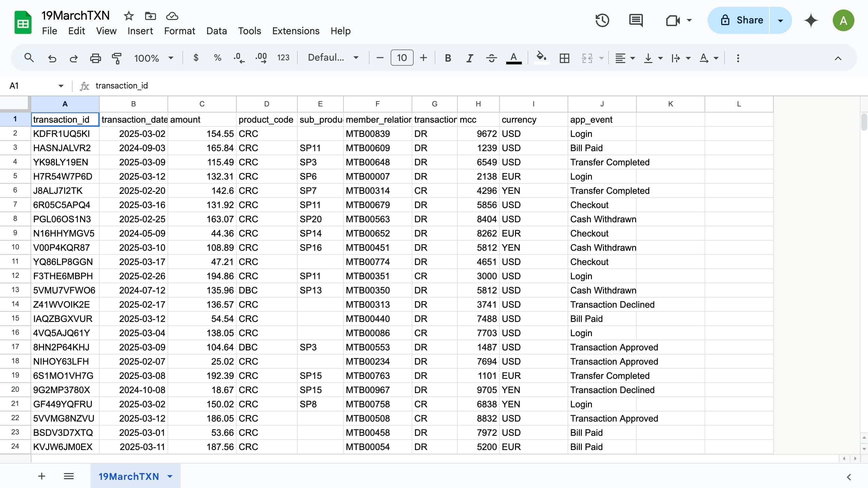Decrease font size with minus
This screenshot has width=868, height=488.
[380, 58]
